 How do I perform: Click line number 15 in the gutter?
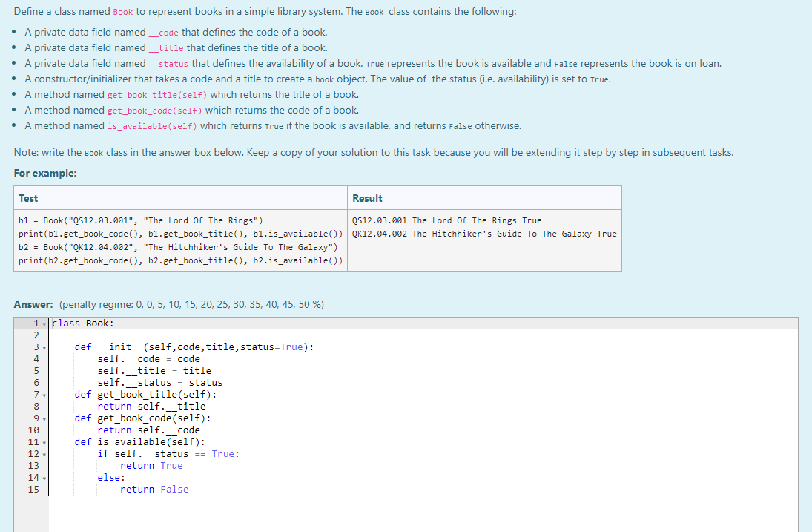33,490
